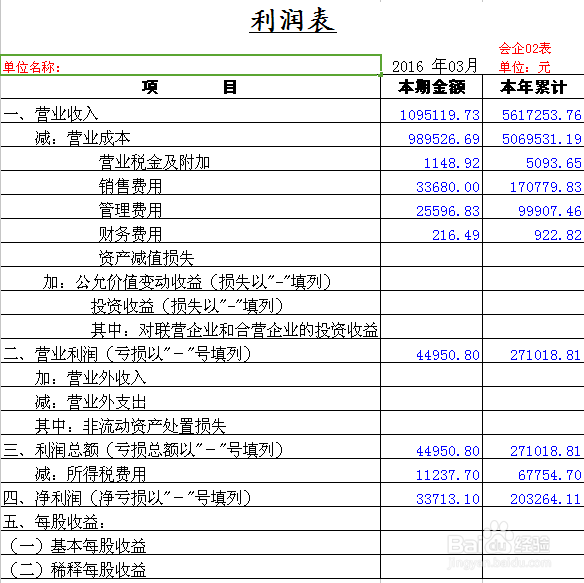Click the 财务费用 row label
584x583 pixels.
130,234
